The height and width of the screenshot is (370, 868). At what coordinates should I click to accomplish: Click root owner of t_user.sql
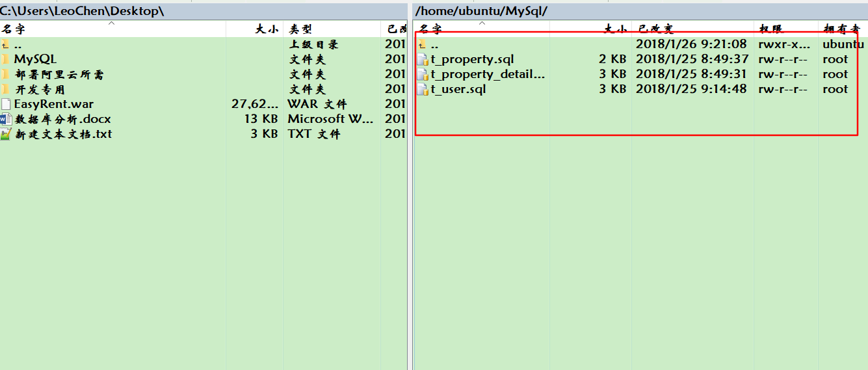coord(835,89)
